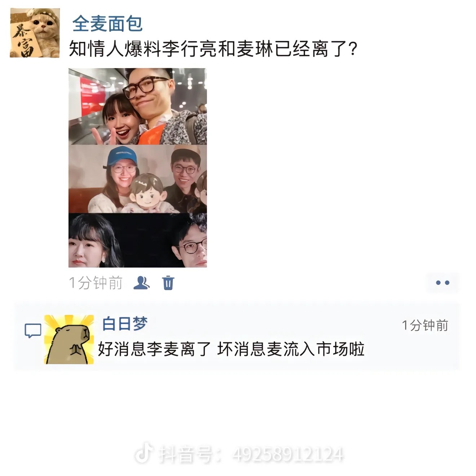Open the capybara avatar of 白日梦
This screenshot has width=476, height=476.
tap(69, 339)
